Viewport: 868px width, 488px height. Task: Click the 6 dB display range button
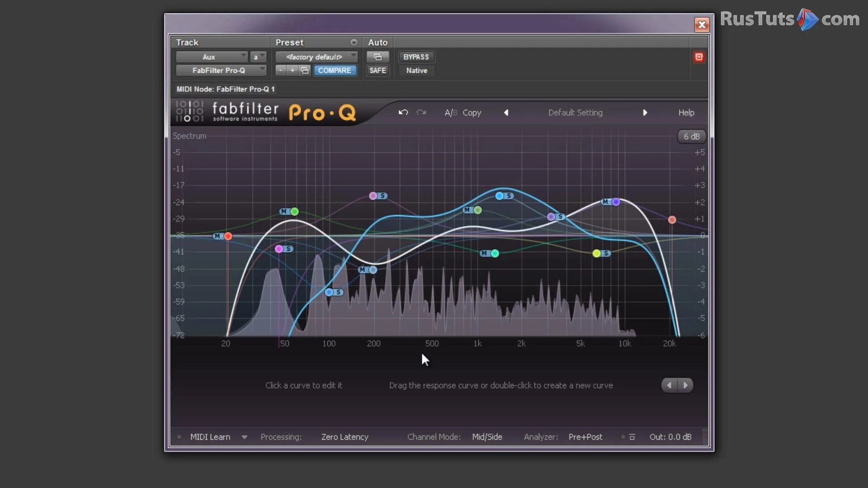tap(691, 136)
